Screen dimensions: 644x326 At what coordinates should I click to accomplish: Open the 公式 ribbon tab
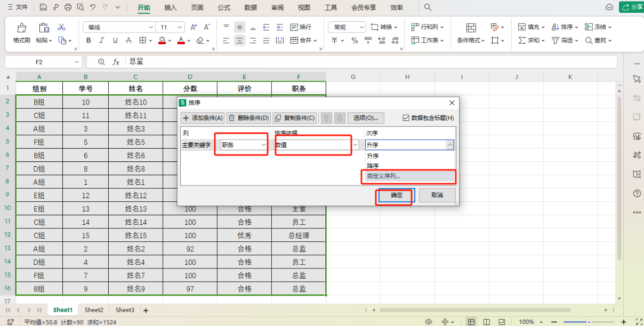click(224, 7)
